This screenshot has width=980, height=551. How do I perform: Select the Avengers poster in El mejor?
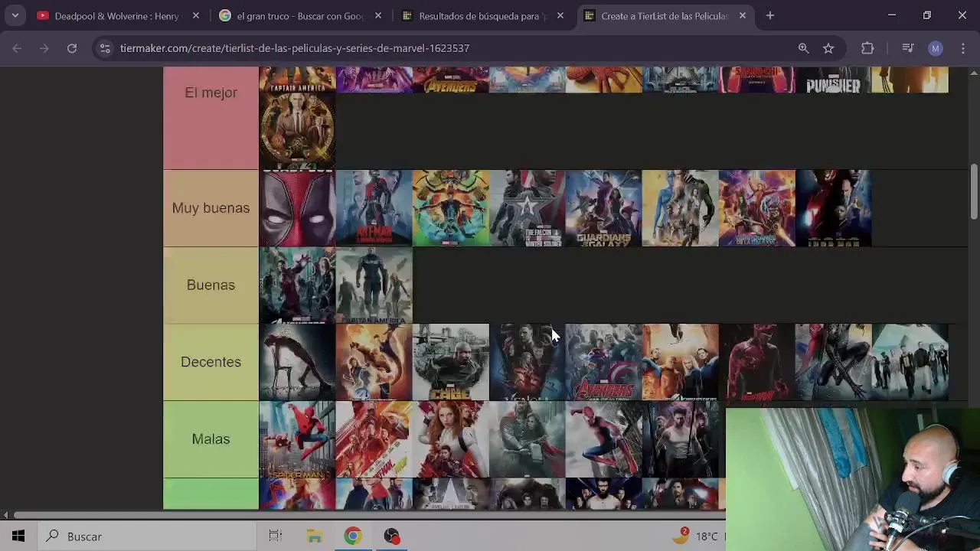(x=450, y=80)
